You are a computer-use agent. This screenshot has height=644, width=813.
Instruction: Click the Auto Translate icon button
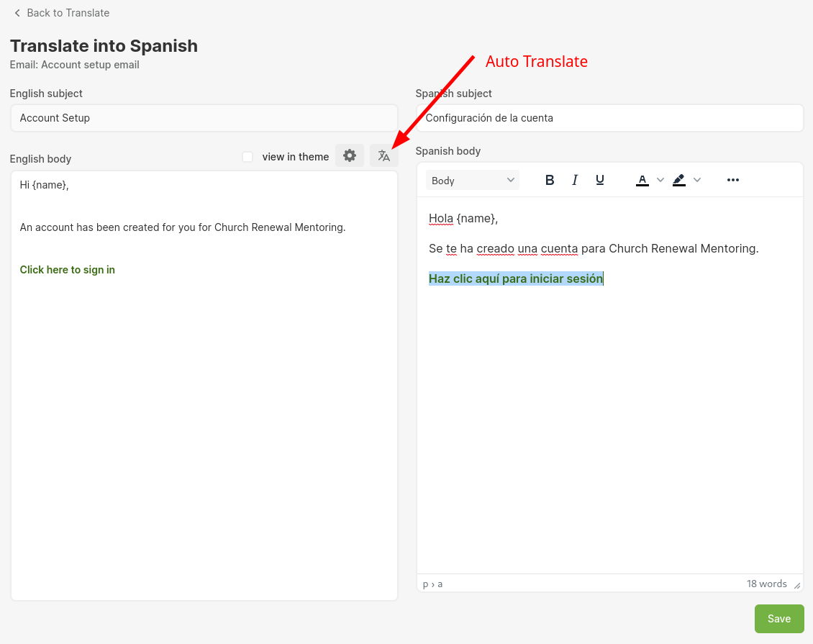383,156
